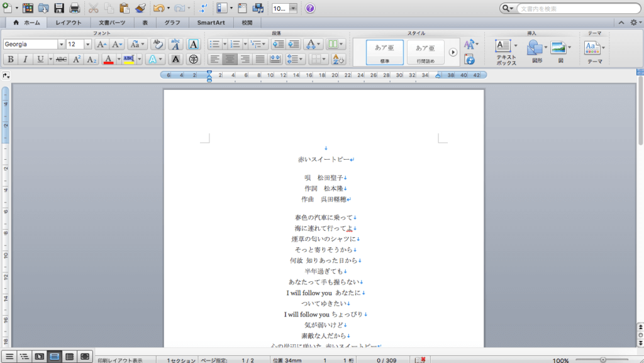Image resolution: width=644 pixels, height=363 pixels.
Task: Select the 表 tab
Action: tap(145, 23)
